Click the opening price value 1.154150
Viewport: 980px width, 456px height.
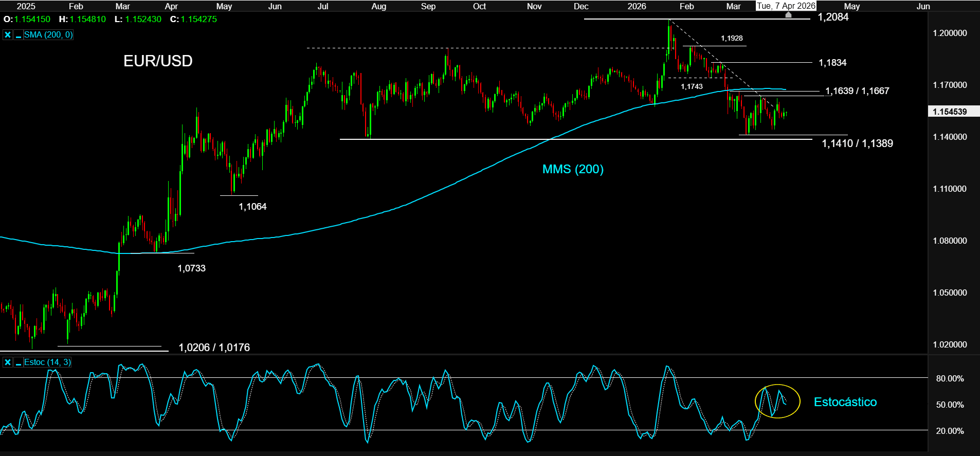tap(32, 19)
